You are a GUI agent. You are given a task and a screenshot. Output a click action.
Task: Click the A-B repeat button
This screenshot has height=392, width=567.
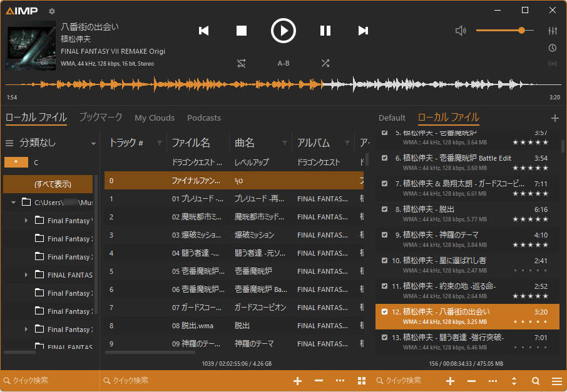tap(283, 63)
